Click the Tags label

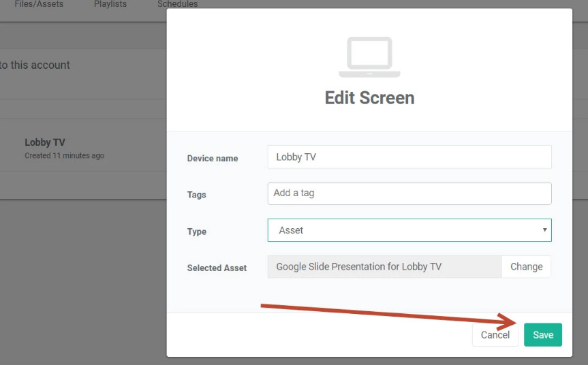point(196,195)
